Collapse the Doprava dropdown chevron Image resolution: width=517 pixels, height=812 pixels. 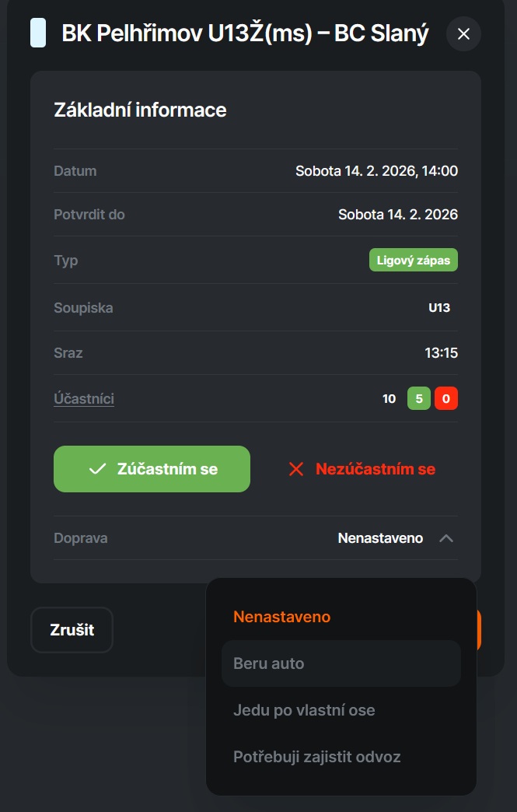(446, 538)
